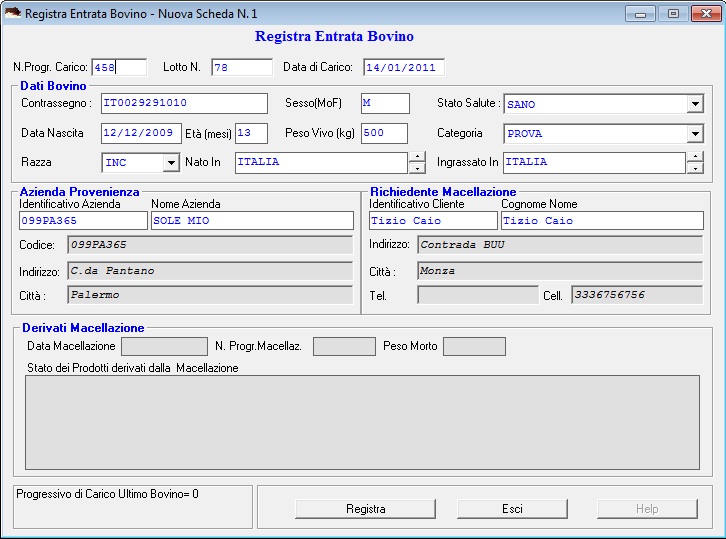Click the Lotto N. field
This screenshot has height=539, width=726.
coord(242,67)
